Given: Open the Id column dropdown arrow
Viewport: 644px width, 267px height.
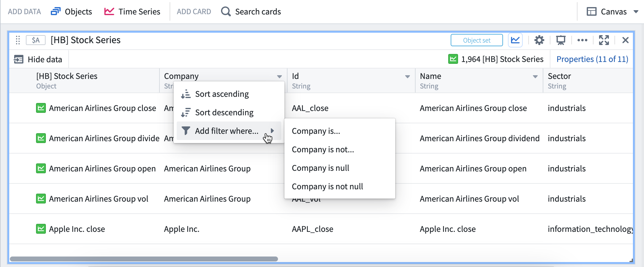Looking at the screenshot, I should pos(407,76).
